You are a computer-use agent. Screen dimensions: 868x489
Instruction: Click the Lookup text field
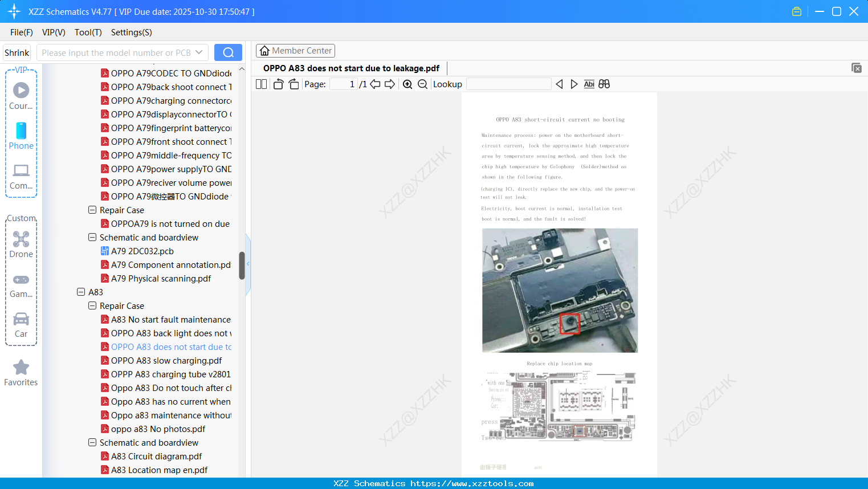pos(508,84)
